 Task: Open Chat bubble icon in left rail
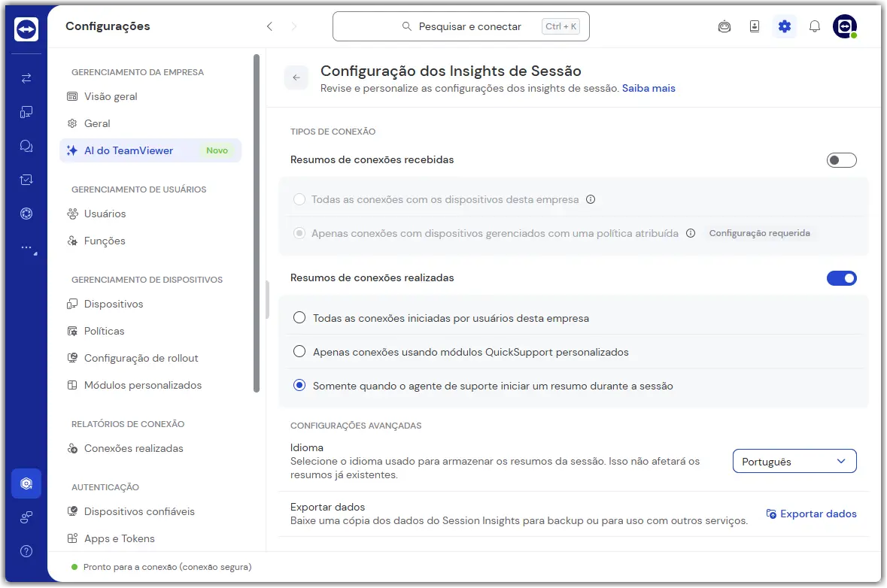(x=26, y=146)
